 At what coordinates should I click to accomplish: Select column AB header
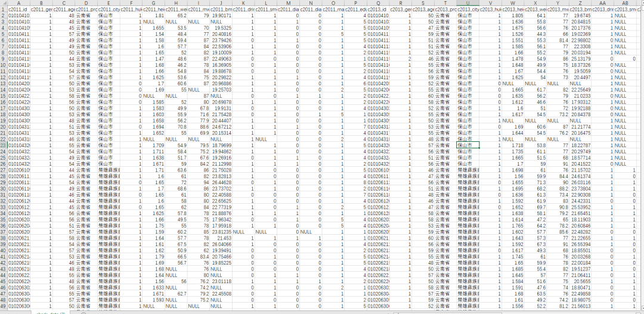(626, 2)
